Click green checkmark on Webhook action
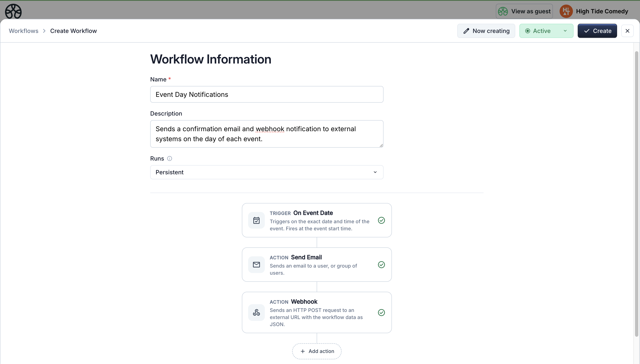Image resolution: width=640 pixels, height=364 pixels. tap(381, 312)
